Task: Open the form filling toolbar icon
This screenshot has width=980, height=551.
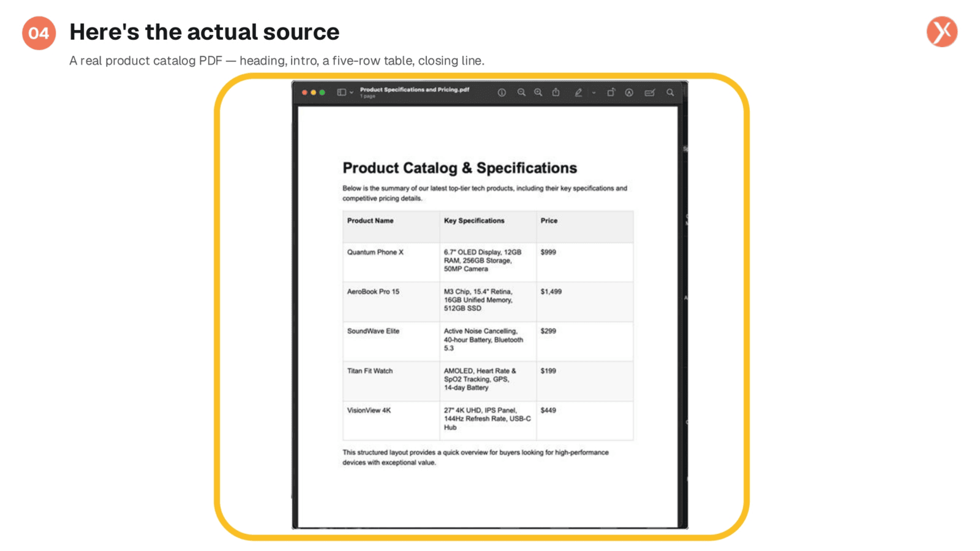Action: click(650, 92)
